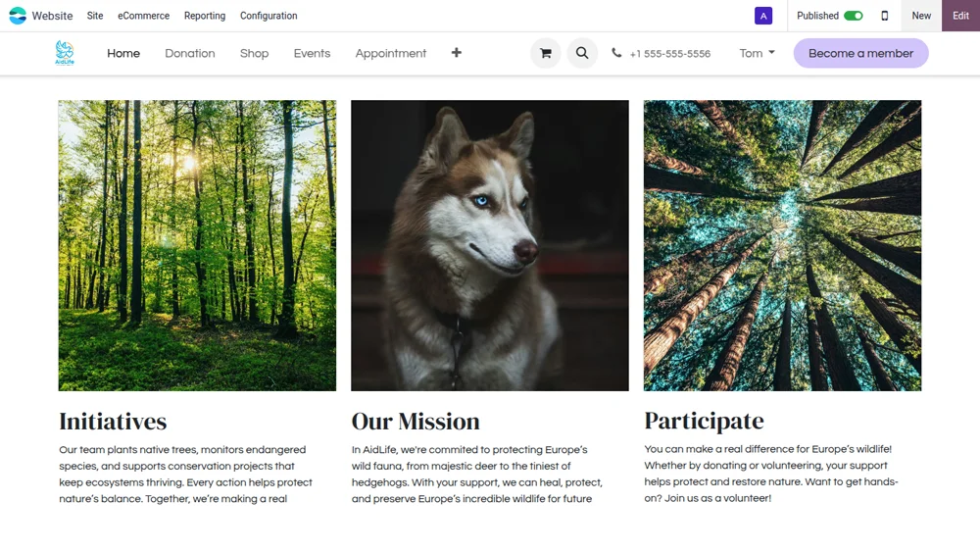This screenshot has width=980, height=552.
Task: Expand the Tom user dropdown
Action: [x=757, y=53]
